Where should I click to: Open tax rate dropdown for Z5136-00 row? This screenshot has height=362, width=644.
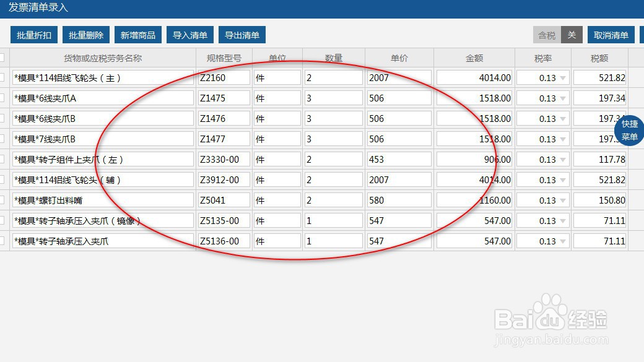(563, 241)
